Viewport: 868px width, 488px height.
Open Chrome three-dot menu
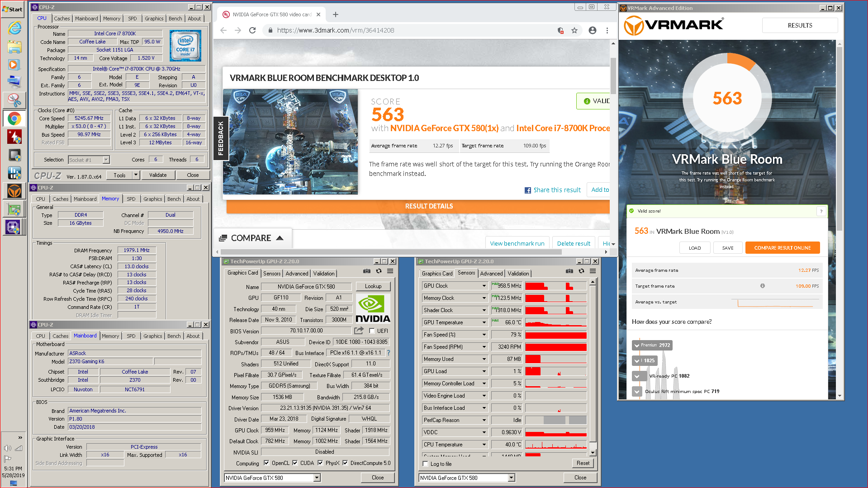(607, 30)
